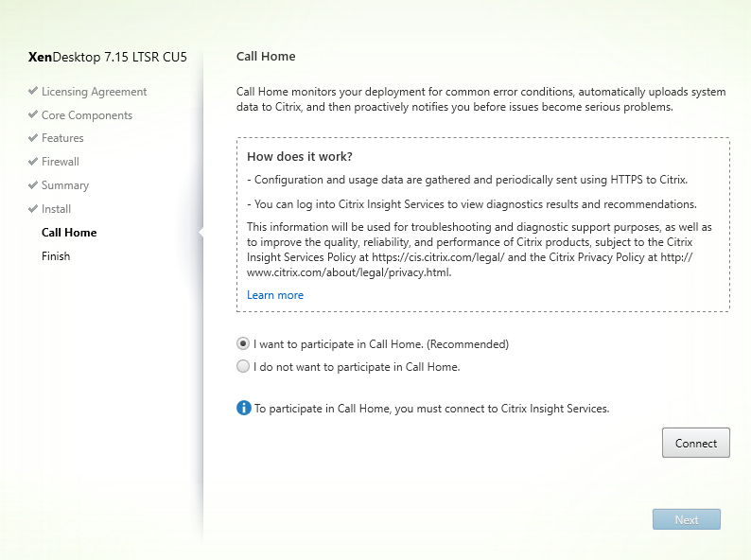Click the Connect button
This screenshot has height=560, width=751.
pyautogui.click(x=696, y=443)
